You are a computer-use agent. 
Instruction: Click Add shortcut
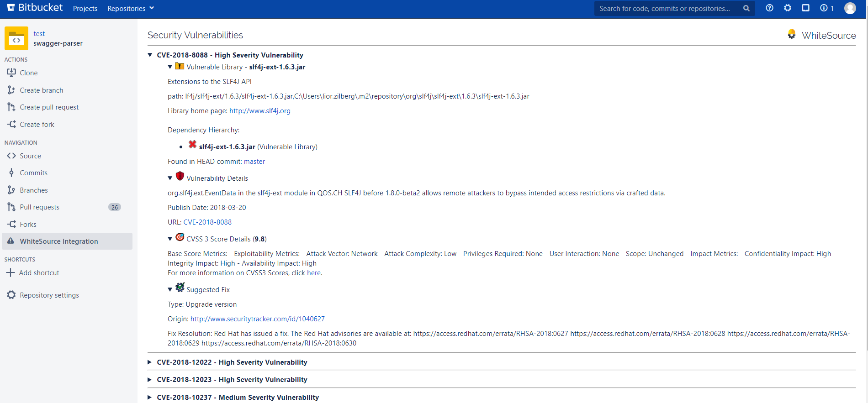[x=39, y=272]
